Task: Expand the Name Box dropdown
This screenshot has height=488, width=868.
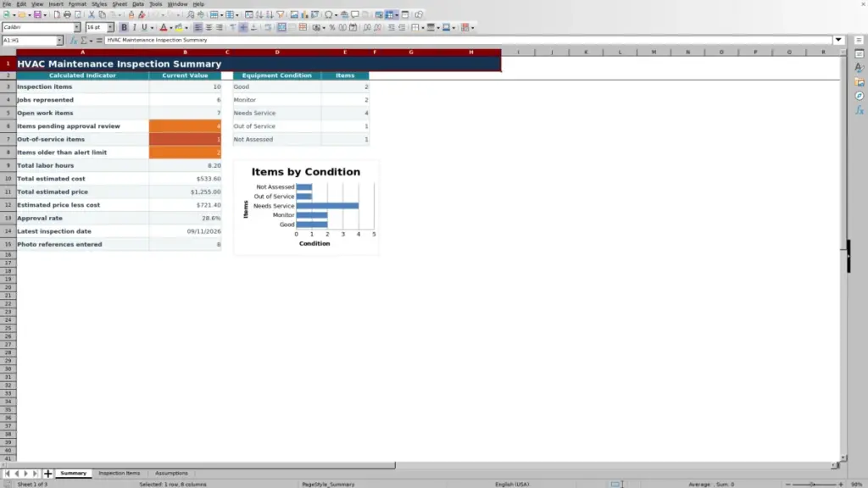Action: (59, 41)
